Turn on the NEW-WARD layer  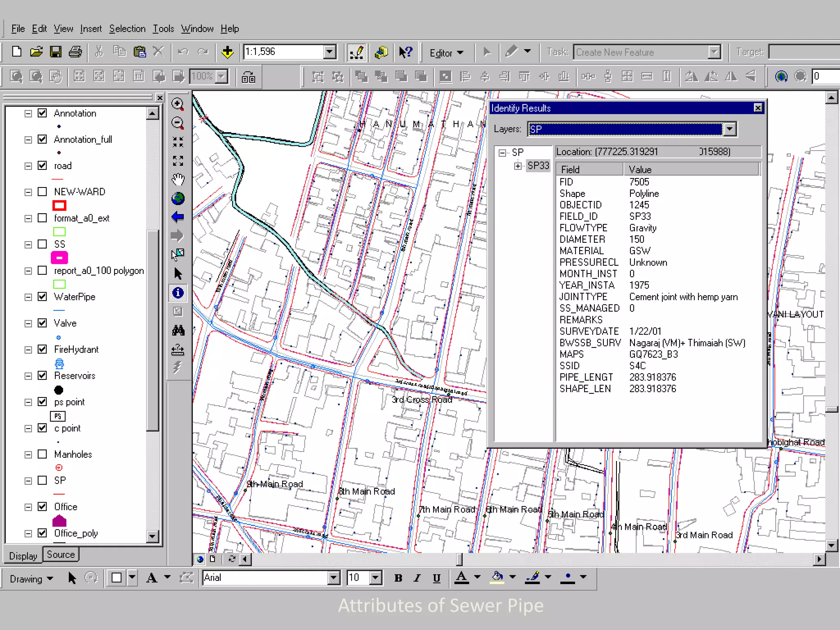pyautogui.click(x=42, y=192)
